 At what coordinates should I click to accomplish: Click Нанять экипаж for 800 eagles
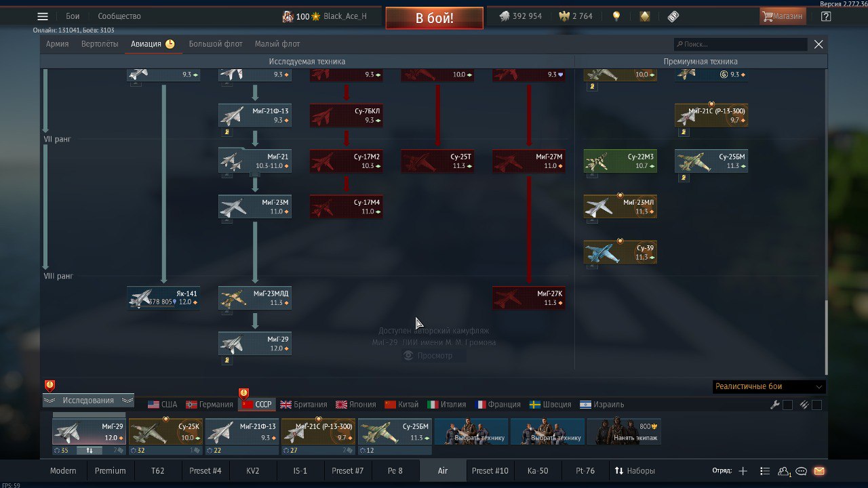623,432
